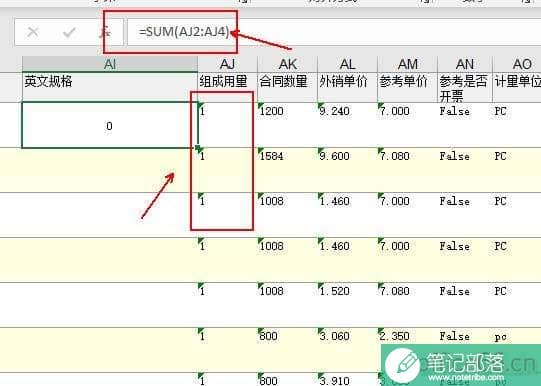Select the 组成用量 cell in the 1584 row
This screenshot has height=386, width=541.
pyautogui.click(x=227, y=170)
